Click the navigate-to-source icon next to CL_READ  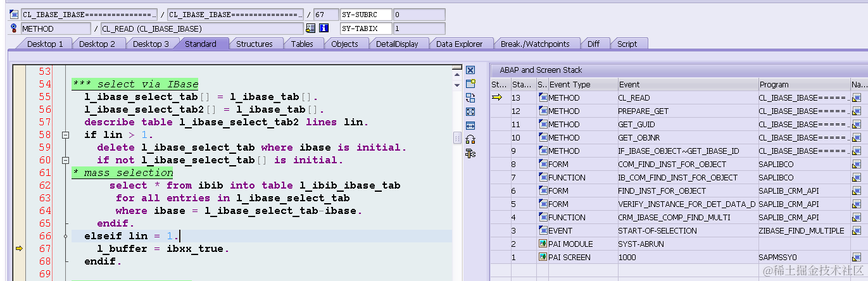(310, 28)
